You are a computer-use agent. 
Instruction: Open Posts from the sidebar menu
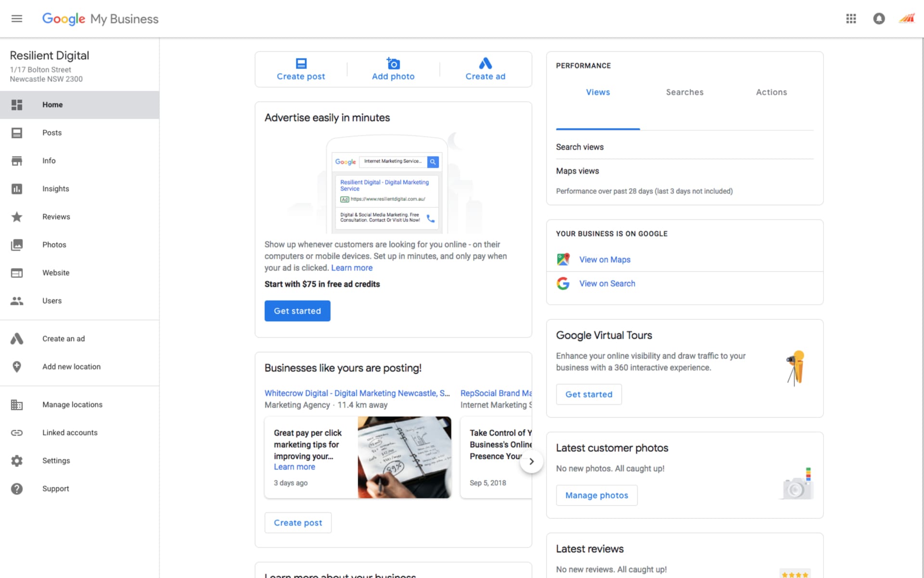[79, 132]
